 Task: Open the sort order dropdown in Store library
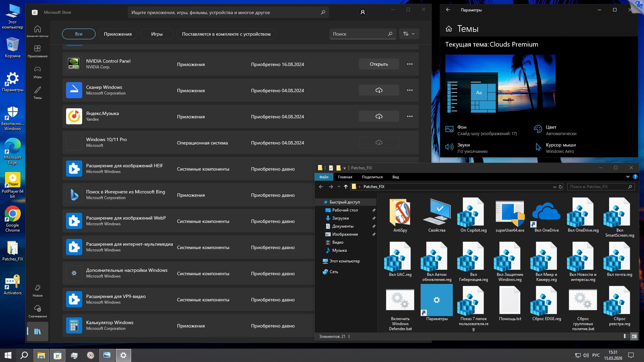point(409,34)
